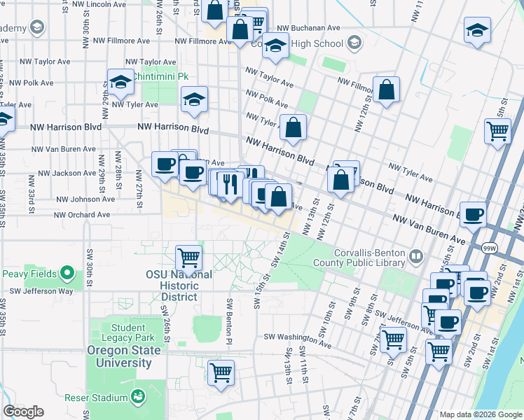524x420 pixels.
Task: Open the coffee cup marker above the SW 5th St cart
Action: point(448,323)
